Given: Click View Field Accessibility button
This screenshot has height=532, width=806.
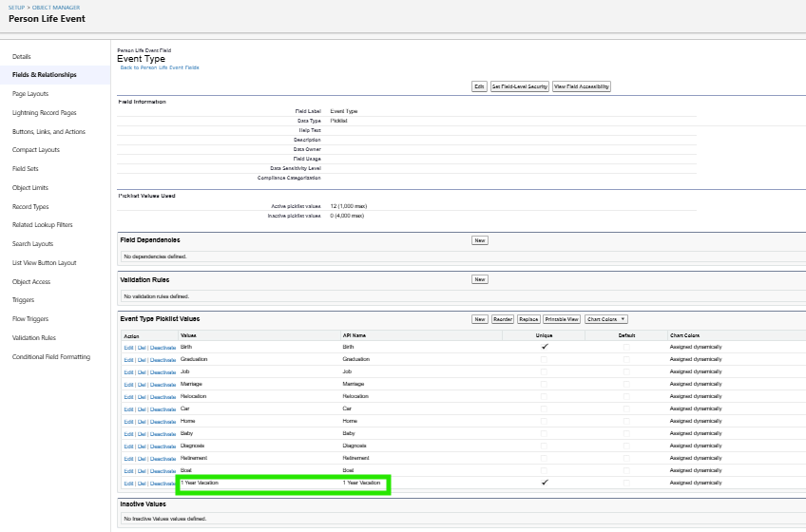Looking at the screenshot, I should pyautogui.click(x=582, y=86).
